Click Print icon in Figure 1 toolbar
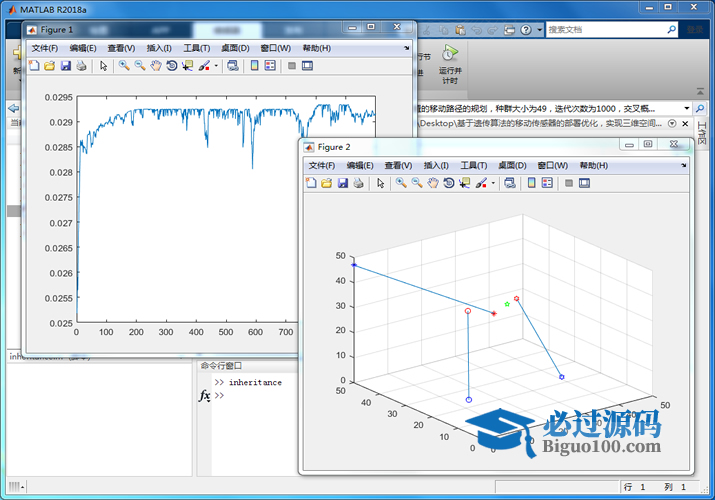Viewport: 715px width, 500px height. [x=81, y=66]
